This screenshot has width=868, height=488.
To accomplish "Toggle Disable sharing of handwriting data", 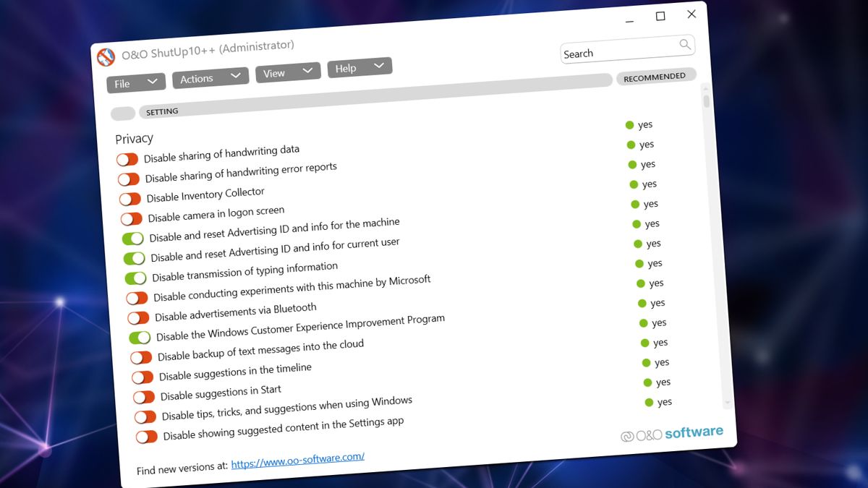I will tap(127, 158).
